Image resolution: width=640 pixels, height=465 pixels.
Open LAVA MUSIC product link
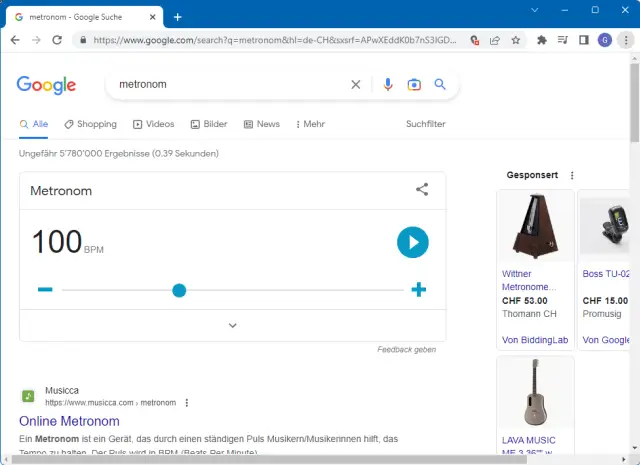click(x=529, y=445)
